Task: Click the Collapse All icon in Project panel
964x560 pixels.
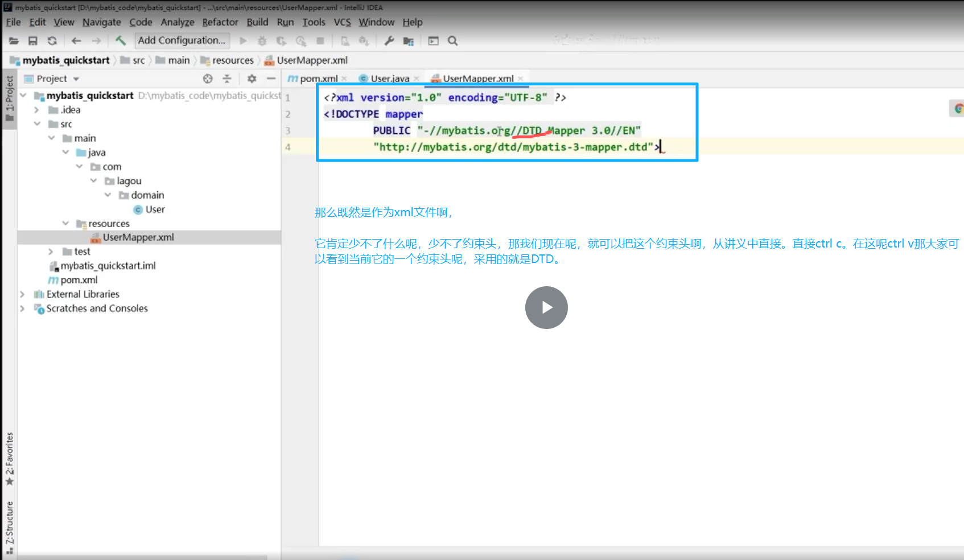Action: click(227, 79)
